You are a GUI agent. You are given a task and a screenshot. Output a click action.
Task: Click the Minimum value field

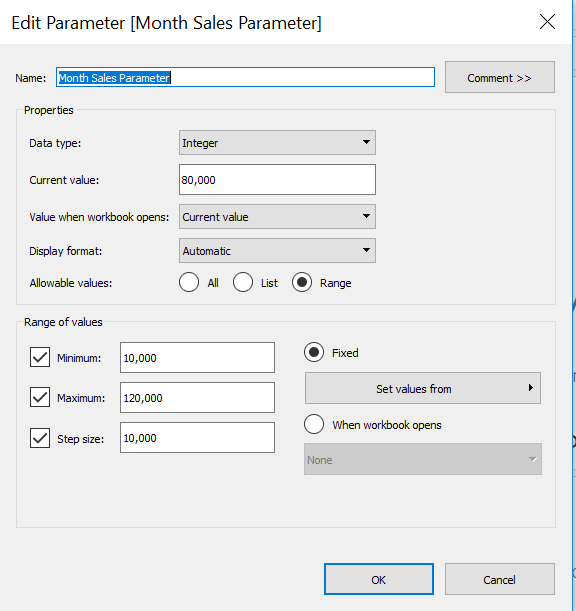click(x=197, y=358)
